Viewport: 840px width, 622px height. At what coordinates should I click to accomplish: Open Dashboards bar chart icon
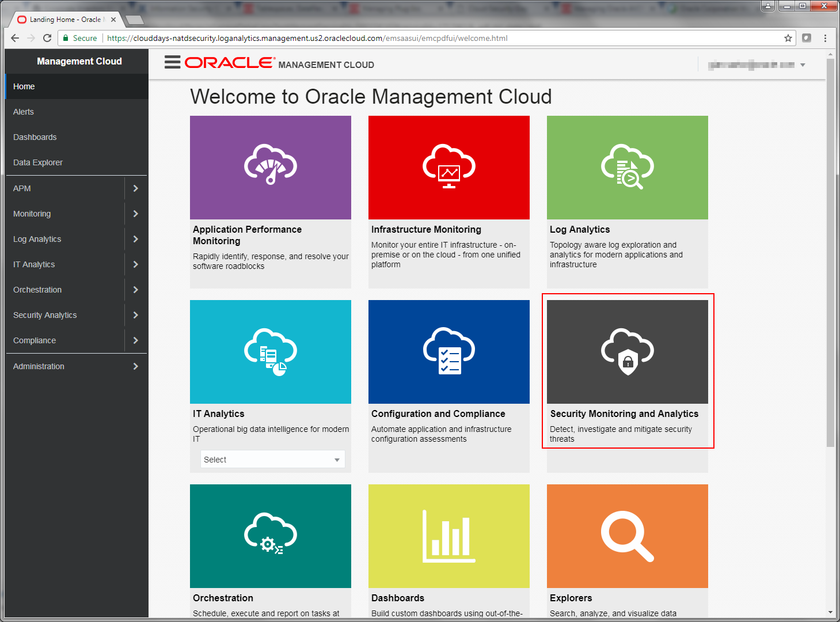449,536
